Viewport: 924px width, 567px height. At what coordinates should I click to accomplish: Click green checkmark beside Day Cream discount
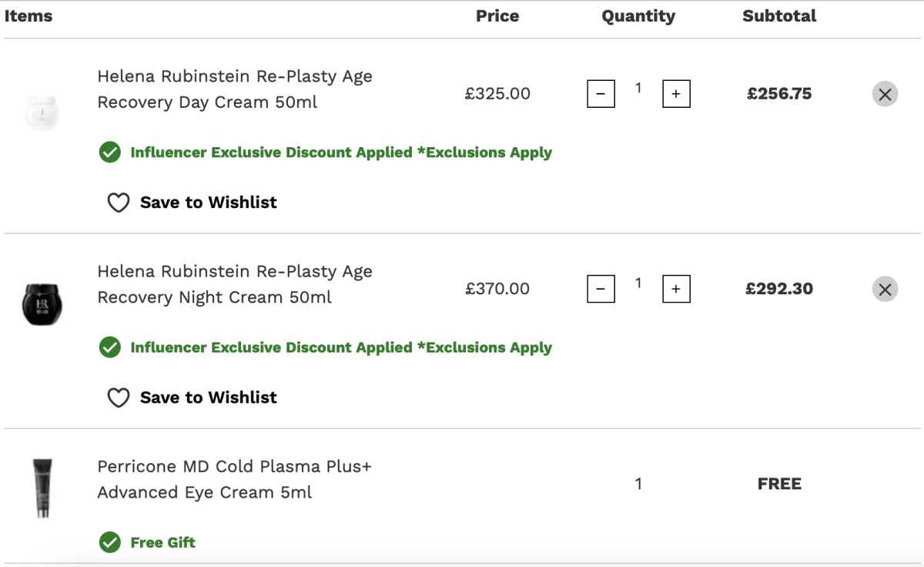click(110, 153)
